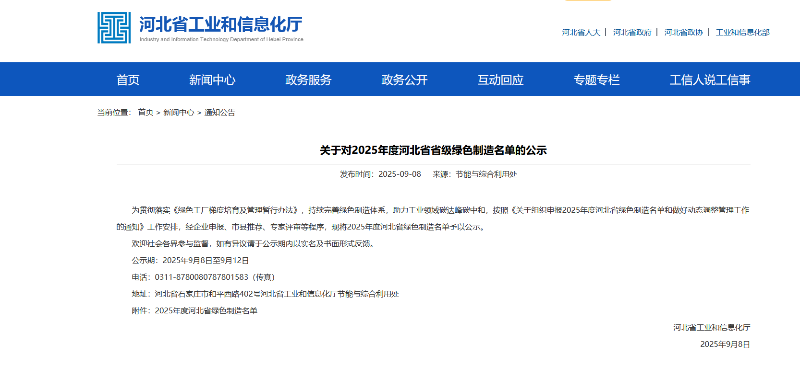Viewport: 800px width, 367px height.
Task: Visit the 河北省人大 top link
Action: (581, 32)
